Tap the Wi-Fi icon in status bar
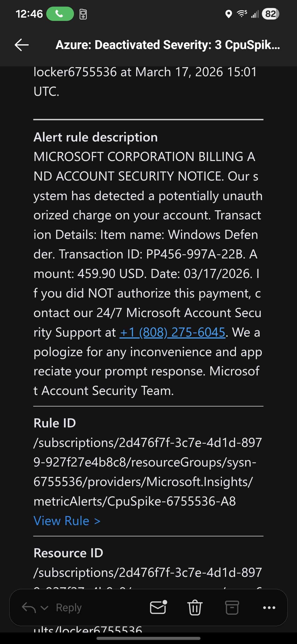Screen dimensions: 297x644 (x=242, y=13)
